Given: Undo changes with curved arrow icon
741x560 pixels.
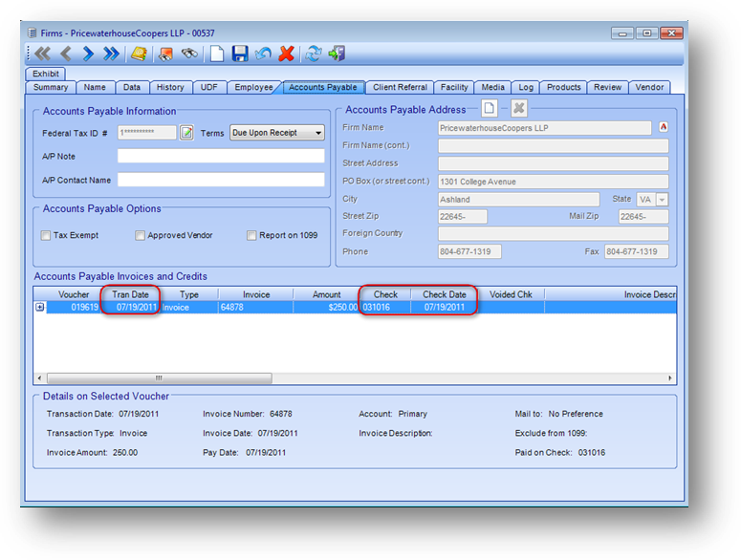Looking at the screenshot, I should [x=263, y=54].
